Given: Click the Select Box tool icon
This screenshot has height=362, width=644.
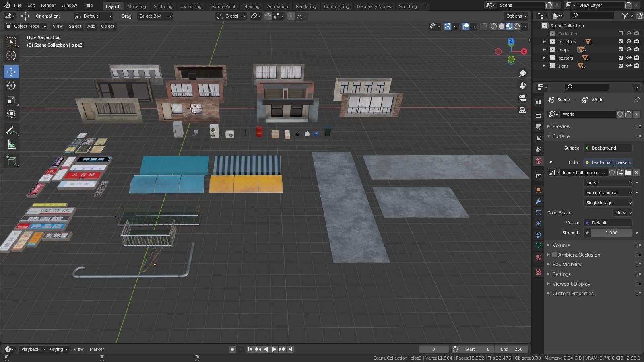Looking at the screenshot, I should (11, 42).
